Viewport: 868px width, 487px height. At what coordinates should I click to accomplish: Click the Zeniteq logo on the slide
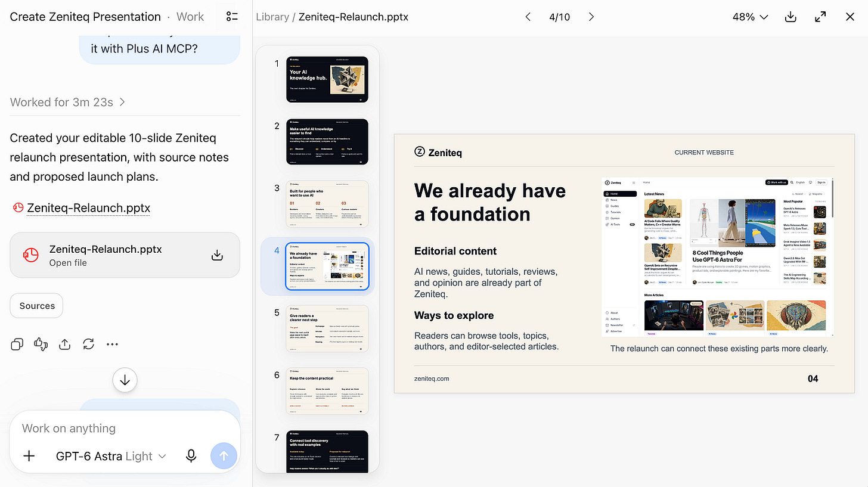(438, 152)
